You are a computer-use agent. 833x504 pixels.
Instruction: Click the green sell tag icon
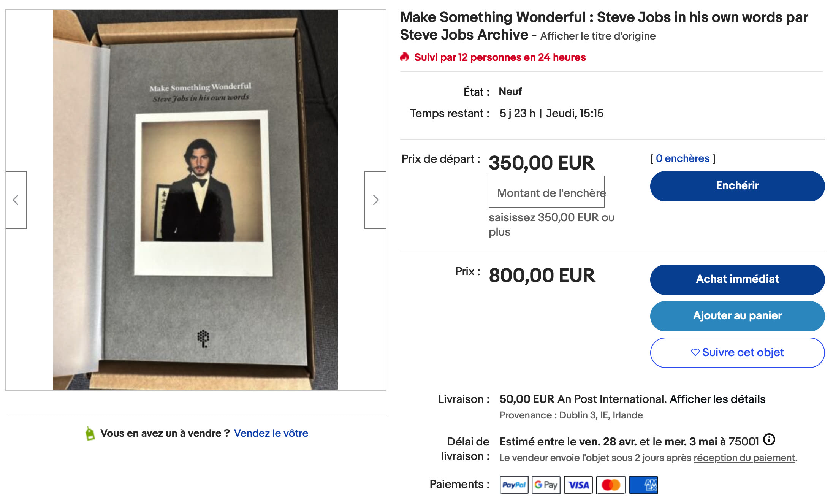(x=90, y=433)
